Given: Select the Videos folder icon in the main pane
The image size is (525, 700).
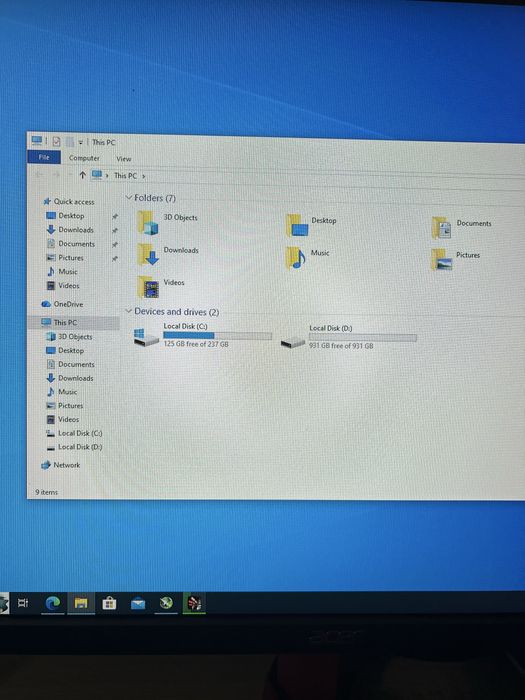Looking at the screenshot, I should (x=148, y=287).
